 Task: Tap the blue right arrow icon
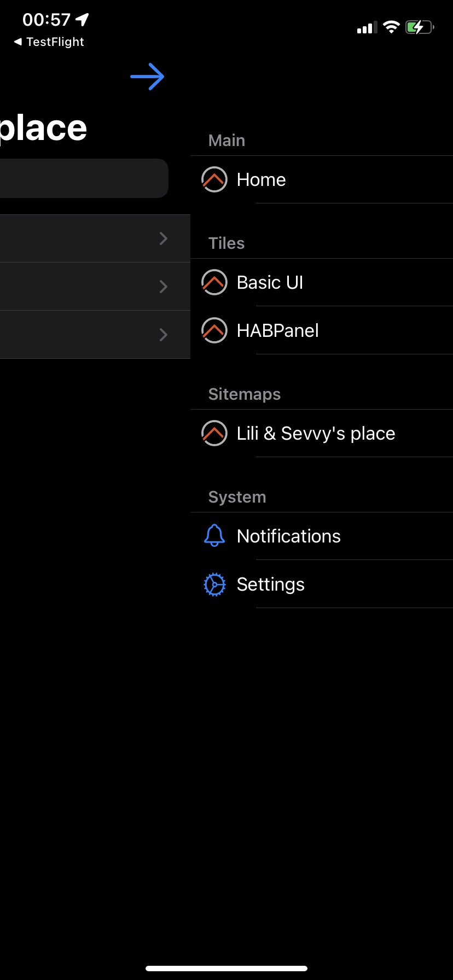pos(147,77)
